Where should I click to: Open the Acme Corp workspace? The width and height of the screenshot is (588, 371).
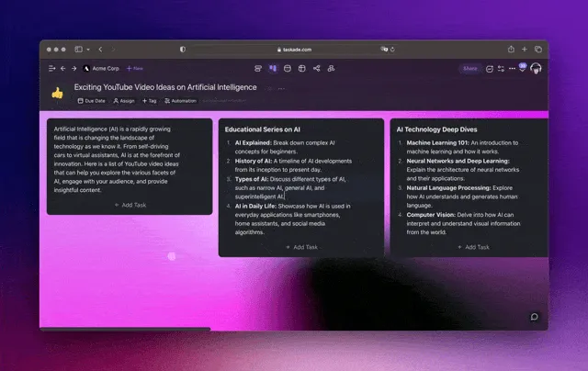pos(101,69)
